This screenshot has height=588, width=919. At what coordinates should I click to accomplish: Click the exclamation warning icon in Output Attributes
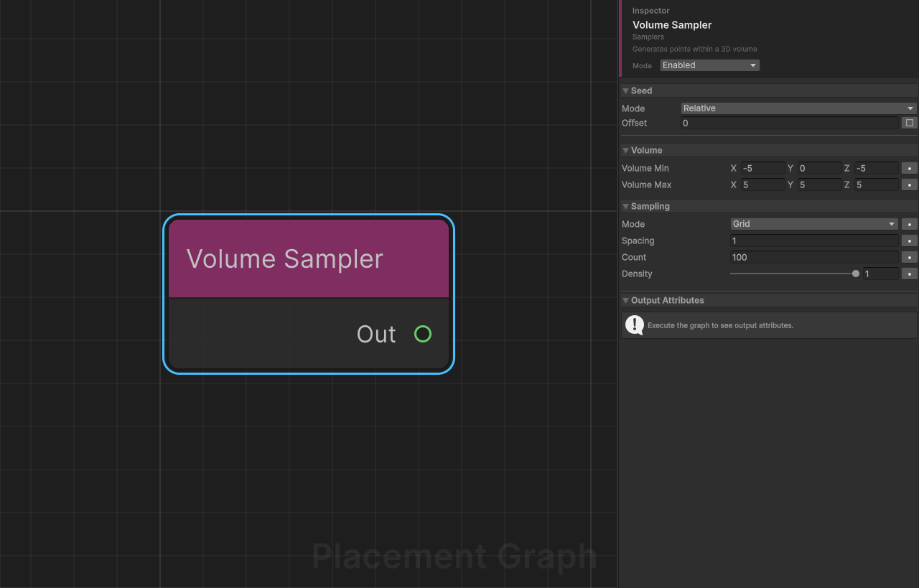coord(635,325)
